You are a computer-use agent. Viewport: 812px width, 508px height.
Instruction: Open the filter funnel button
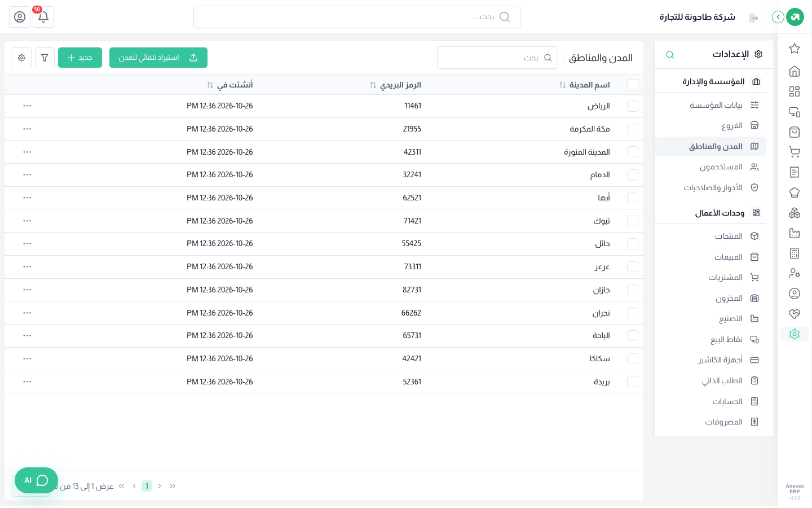(x=45, y=58)
